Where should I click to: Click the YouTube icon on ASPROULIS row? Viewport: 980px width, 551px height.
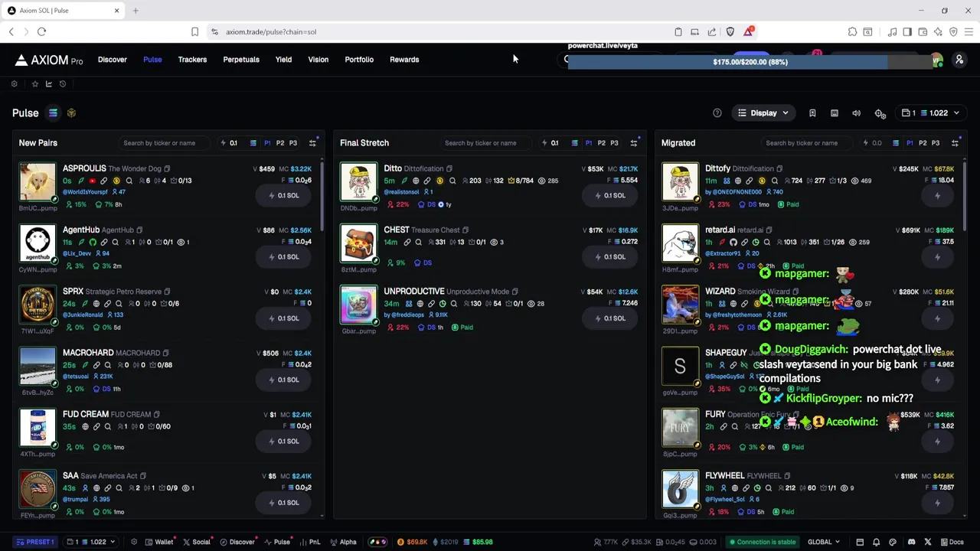[x=93, y=181]
